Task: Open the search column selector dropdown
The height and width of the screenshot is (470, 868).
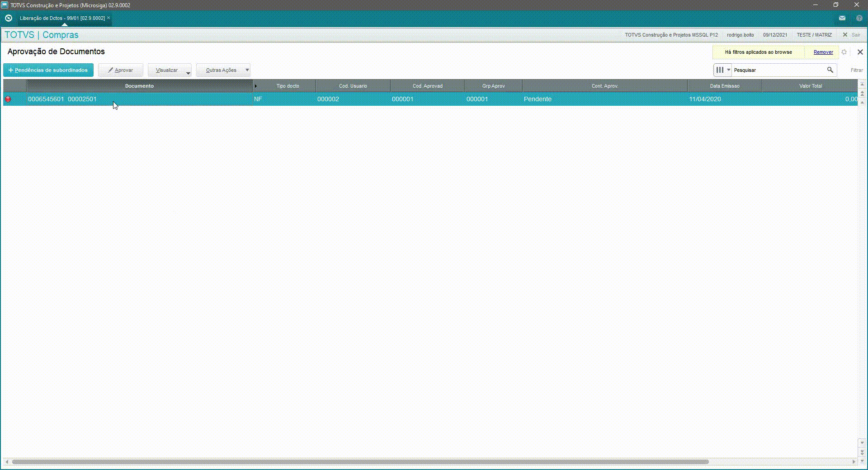Action: click(x=723, y=70)
